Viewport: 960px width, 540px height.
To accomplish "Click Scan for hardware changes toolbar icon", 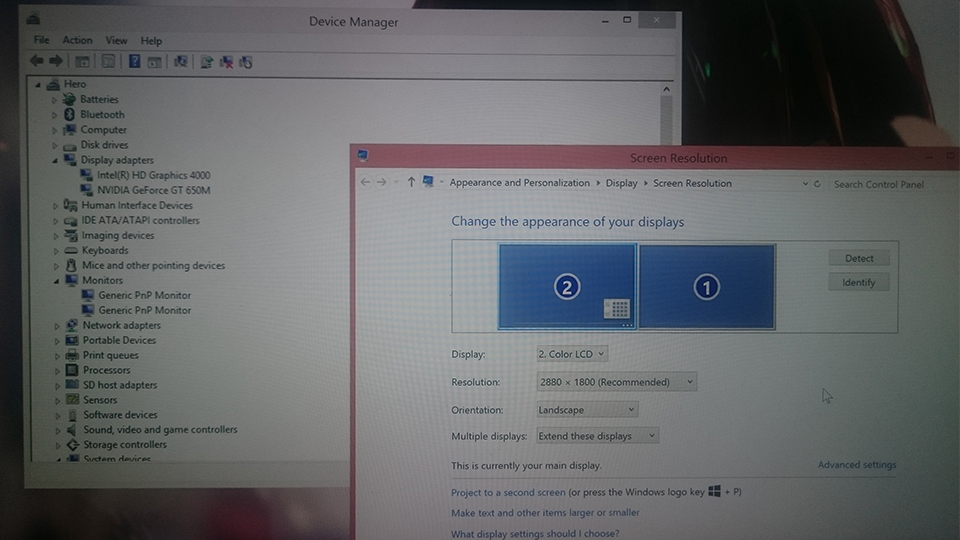I will (181, 61).
